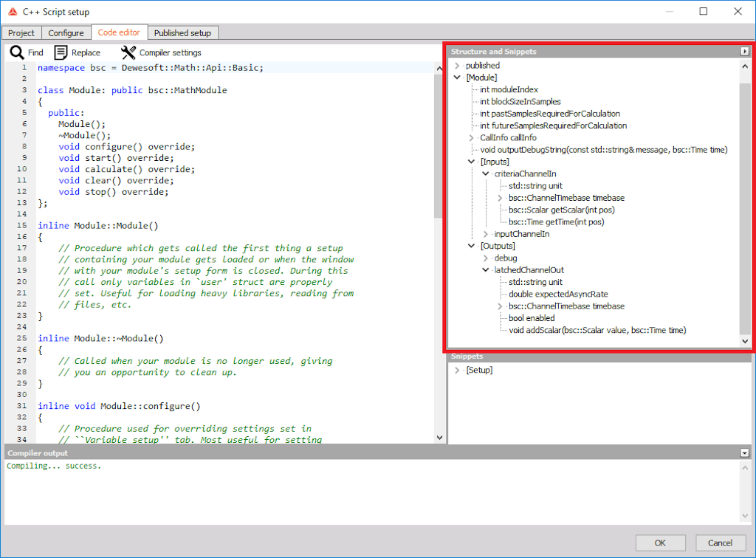
Task: Click code line 'void calculate() override;'
Action: (x=126, y=169)
